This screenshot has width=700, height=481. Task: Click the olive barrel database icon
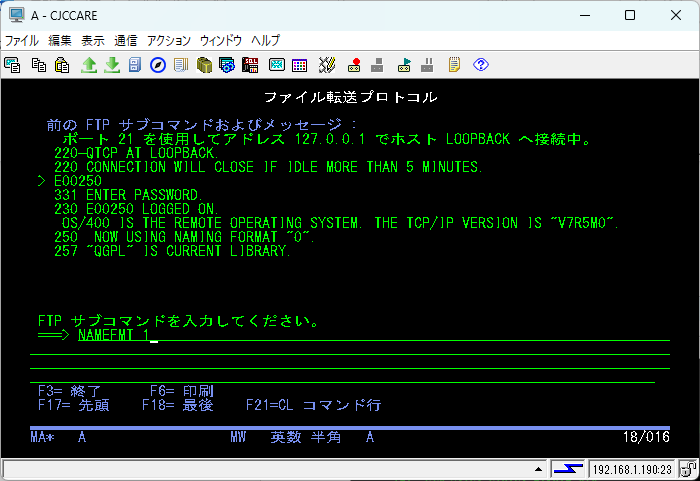point(204,65)
